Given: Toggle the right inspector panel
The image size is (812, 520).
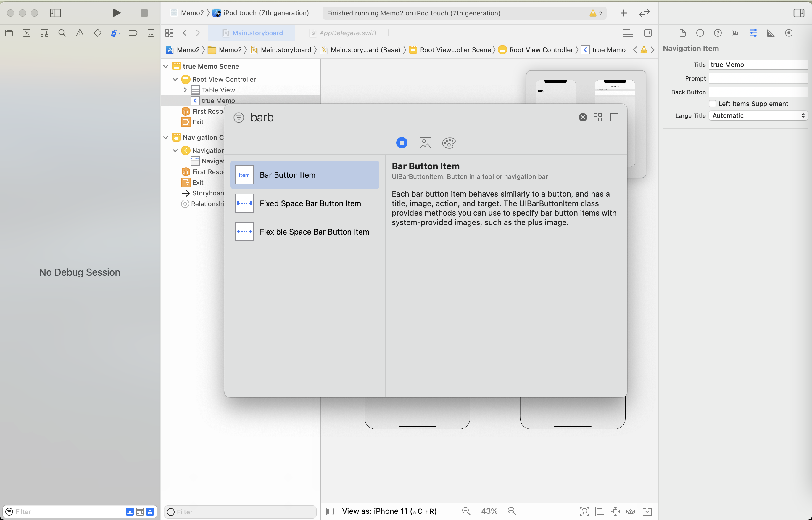Looking at the screenshot, I should coord(798,13).
